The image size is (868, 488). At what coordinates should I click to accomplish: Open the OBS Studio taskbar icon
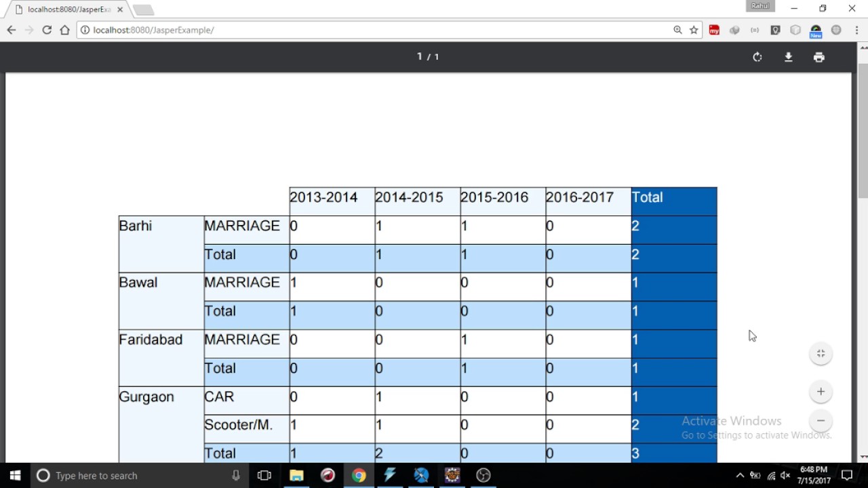[x=484, y=475]
